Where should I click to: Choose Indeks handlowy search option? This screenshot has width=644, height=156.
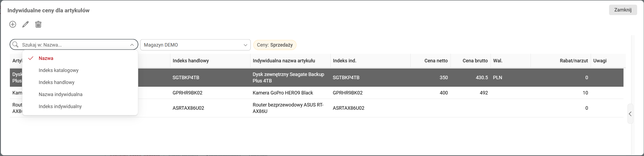(x=57, y=82)
